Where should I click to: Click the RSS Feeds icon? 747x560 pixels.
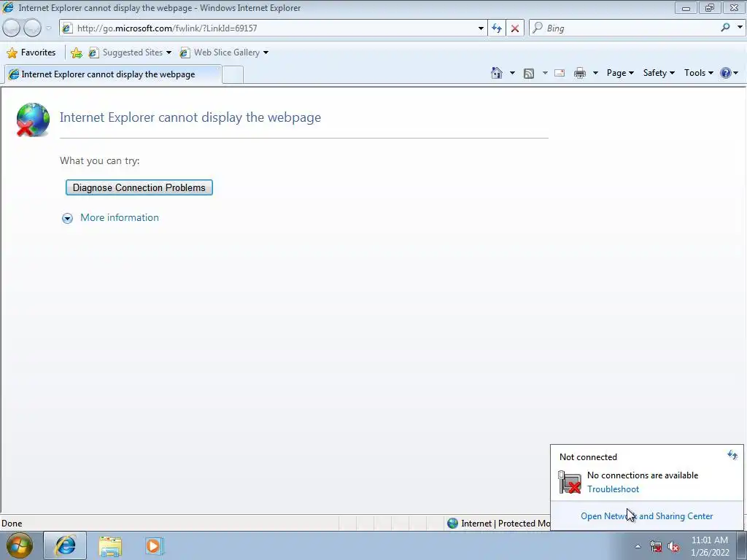tap(529, 73)
